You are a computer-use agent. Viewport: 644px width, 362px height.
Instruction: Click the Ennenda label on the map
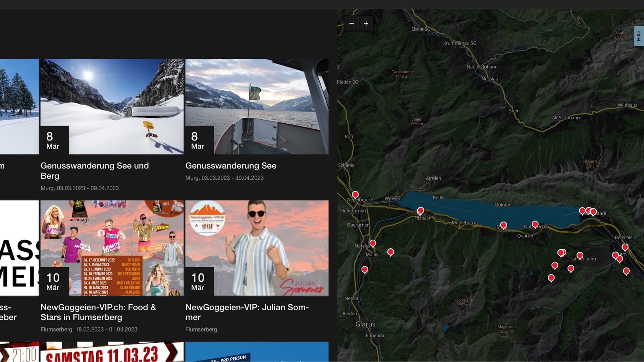(375, 336)
